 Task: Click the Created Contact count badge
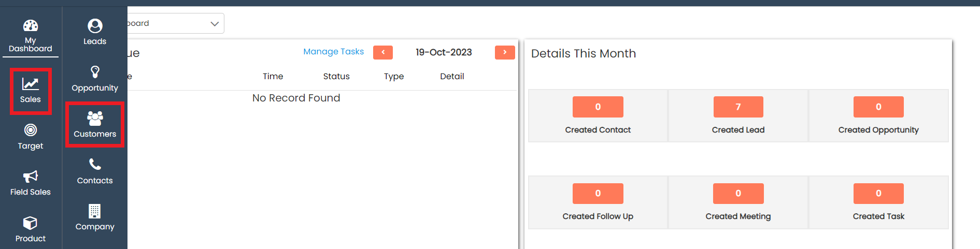pos(598,107)
